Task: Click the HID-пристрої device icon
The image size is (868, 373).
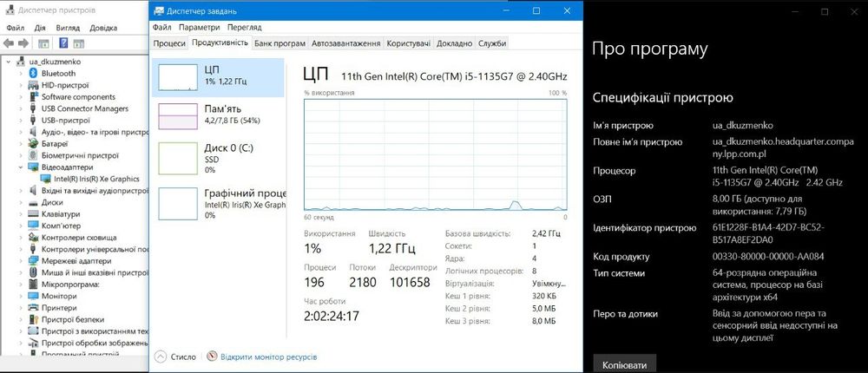Action: (x=33, y=85)
